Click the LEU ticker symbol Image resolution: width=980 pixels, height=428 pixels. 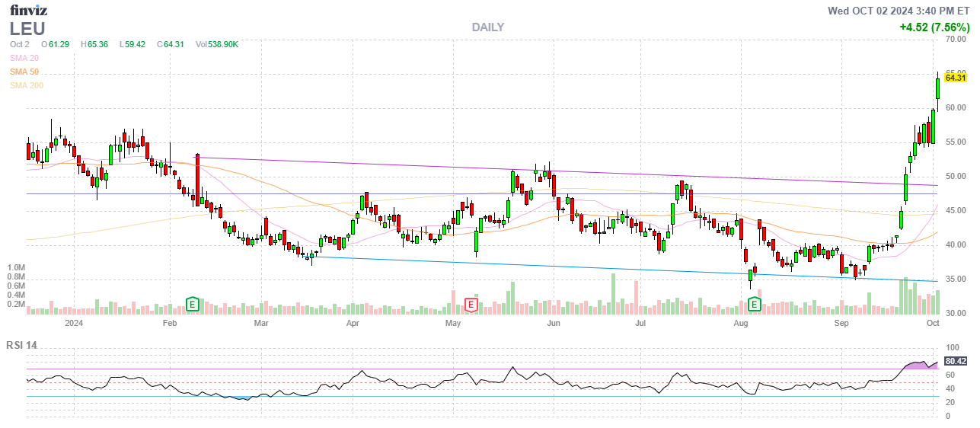pos(27,29)
